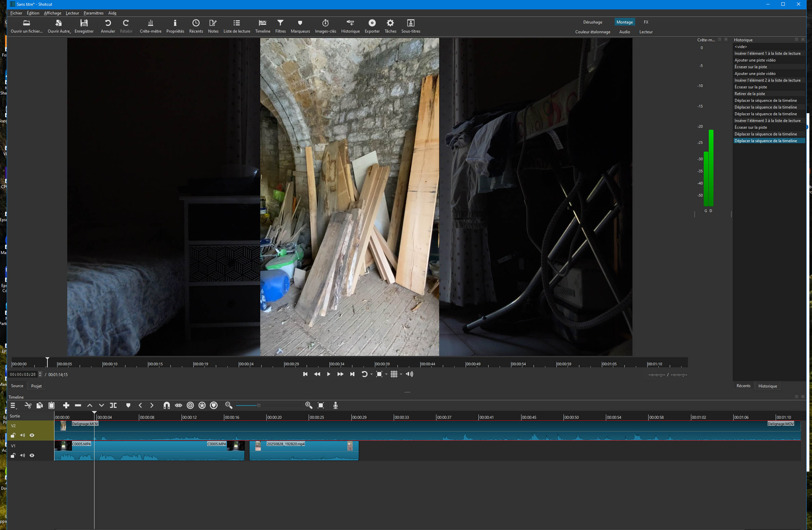
Task: Toggle ripple markers shield icon
Action: coord(214,405)
